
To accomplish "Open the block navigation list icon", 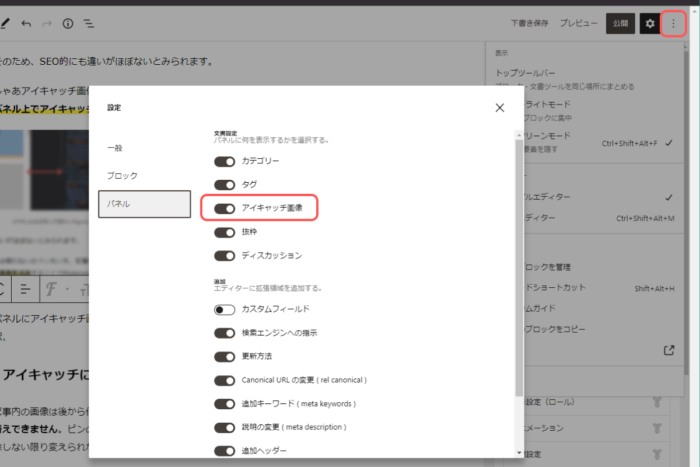I will [89, 24].
